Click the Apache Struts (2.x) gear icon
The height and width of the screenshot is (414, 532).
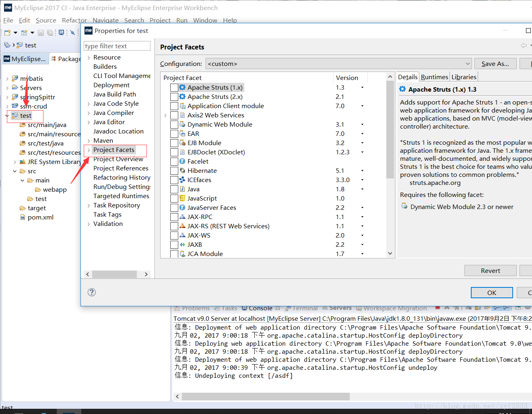[x=182, y=96]
